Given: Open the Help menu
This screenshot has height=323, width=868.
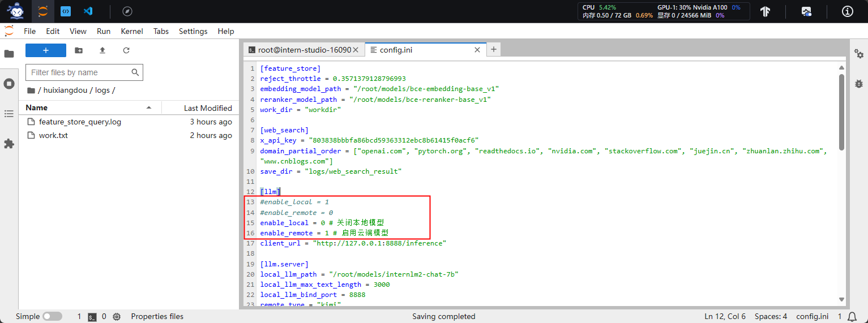Looking at the screenshot, I should tap(226, 31).
